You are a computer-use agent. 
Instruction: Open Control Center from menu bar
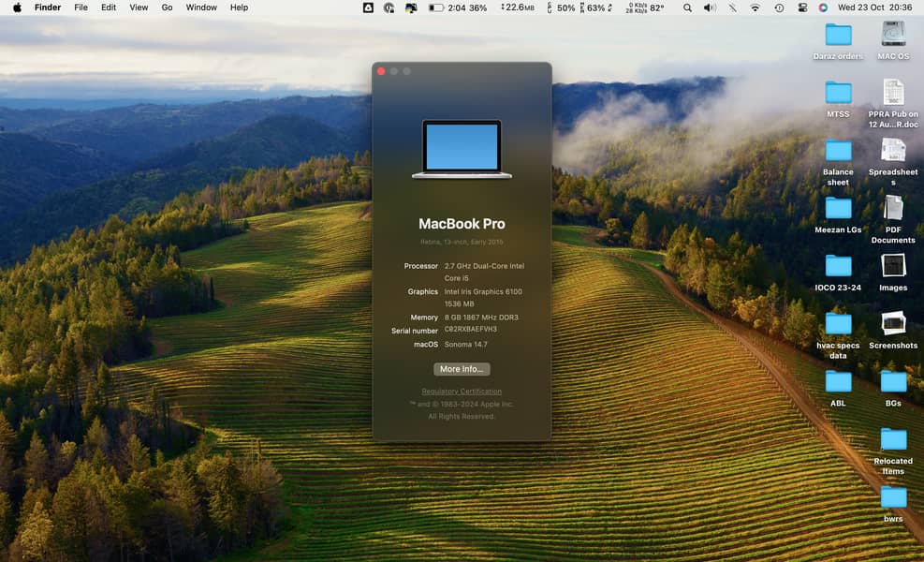click(801, 7)
